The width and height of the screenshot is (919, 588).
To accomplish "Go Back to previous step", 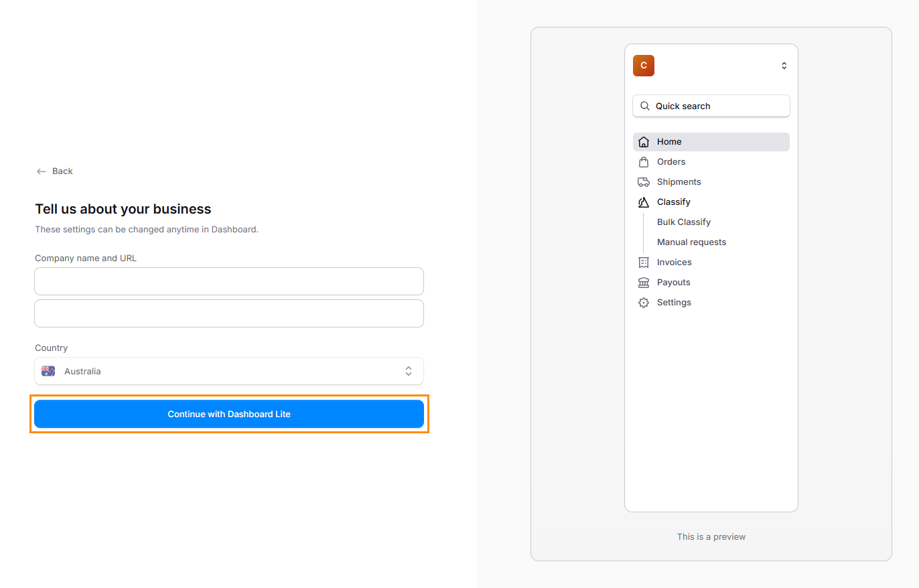I will click(55, 171).
